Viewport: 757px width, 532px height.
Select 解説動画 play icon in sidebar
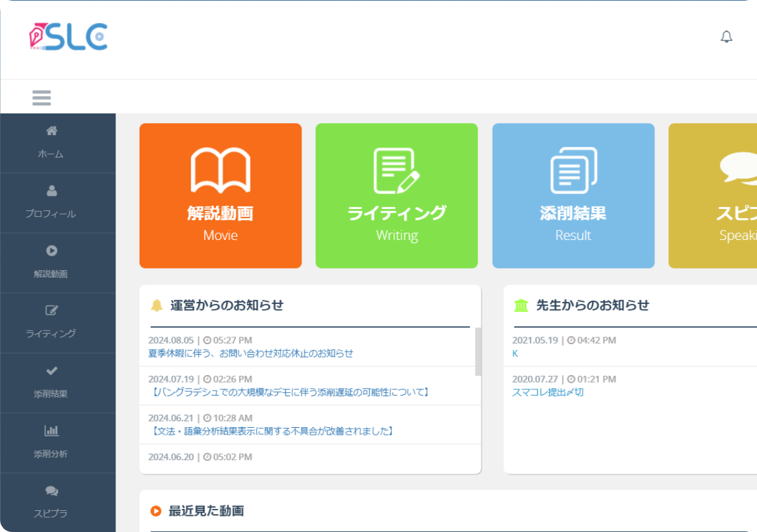pyautogui.click(x=52, y=251)
